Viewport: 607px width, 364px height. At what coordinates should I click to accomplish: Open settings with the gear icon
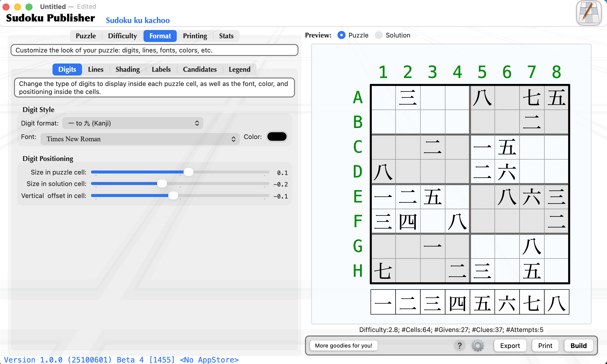[x=477, y=345]
